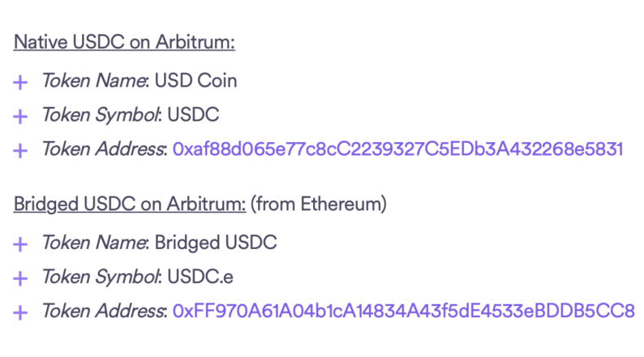Viewport: 644px width, 357px height.
Task: Click "Token Address" label in the native section
Action: [x=94, y=149]
